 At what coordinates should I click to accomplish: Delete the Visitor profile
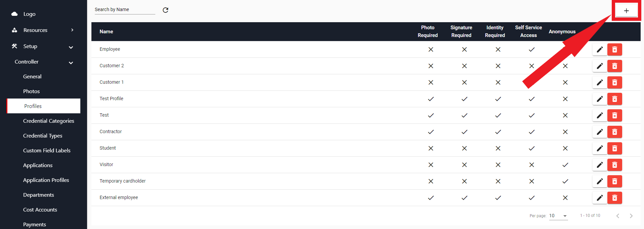click(615, 165)
